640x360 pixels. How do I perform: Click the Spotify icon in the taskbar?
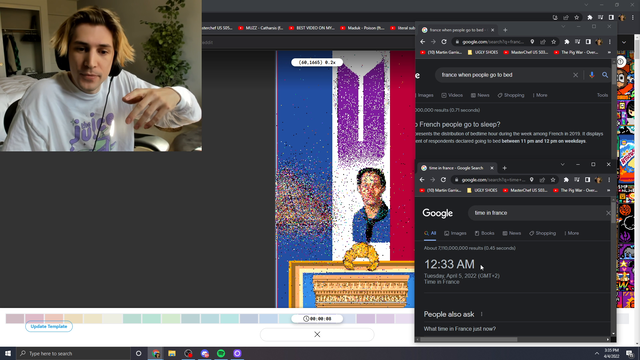221,353
